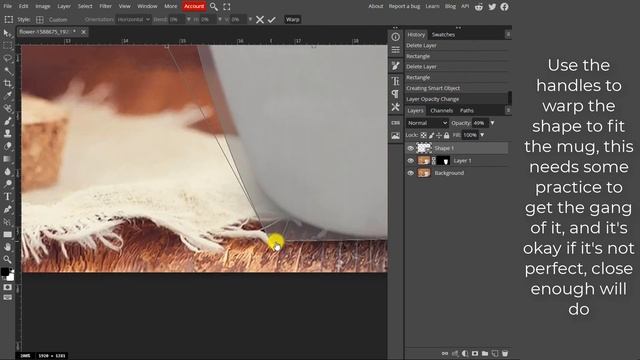640x360 pixels.
Task: Open the Fill slider dropdown arrow
Action: 482,135
